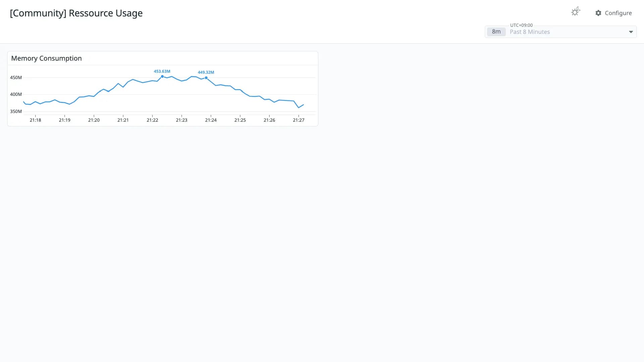Click the 21:24 time axis label

(x=211, y=120)
